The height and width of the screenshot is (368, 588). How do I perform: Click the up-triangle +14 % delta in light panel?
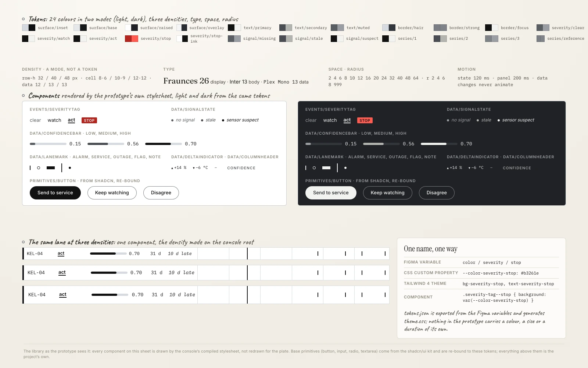[x=179, y=168]
